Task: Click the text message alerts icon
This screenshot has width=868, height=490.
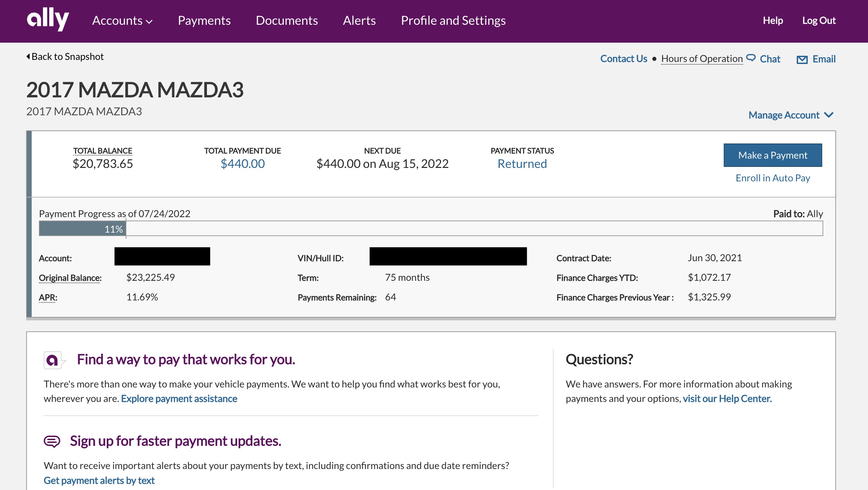Action: coord(52,441)
